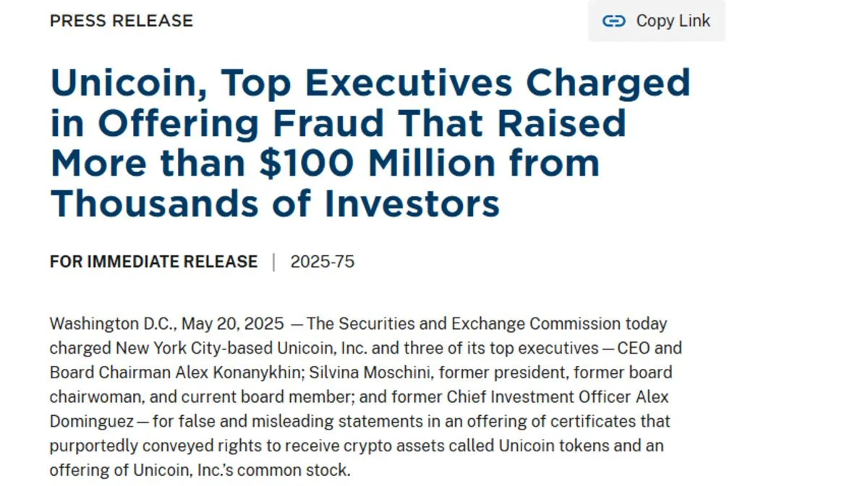The image size is (868, 486).
Task: Click the Copy Link button
Action: point(657,21)
